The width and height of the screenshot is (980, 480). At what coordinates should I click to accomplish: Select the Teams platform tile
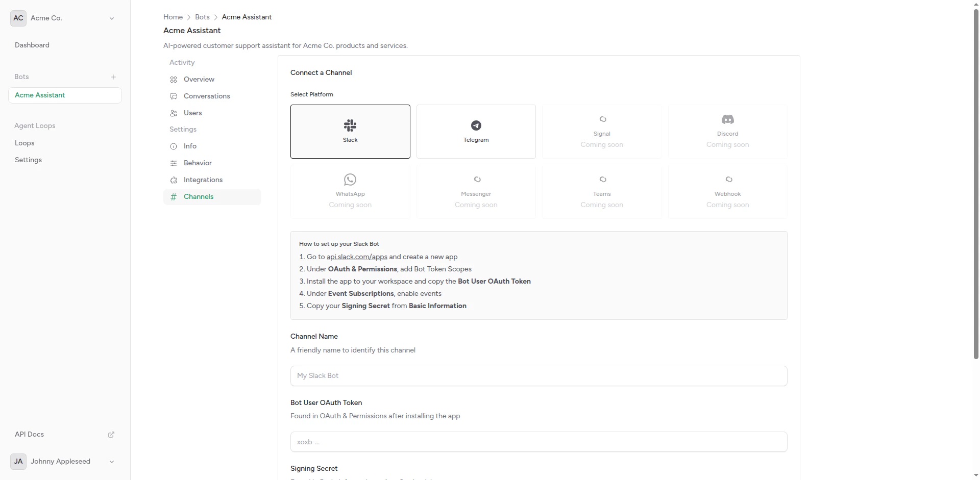pos(602,191)
